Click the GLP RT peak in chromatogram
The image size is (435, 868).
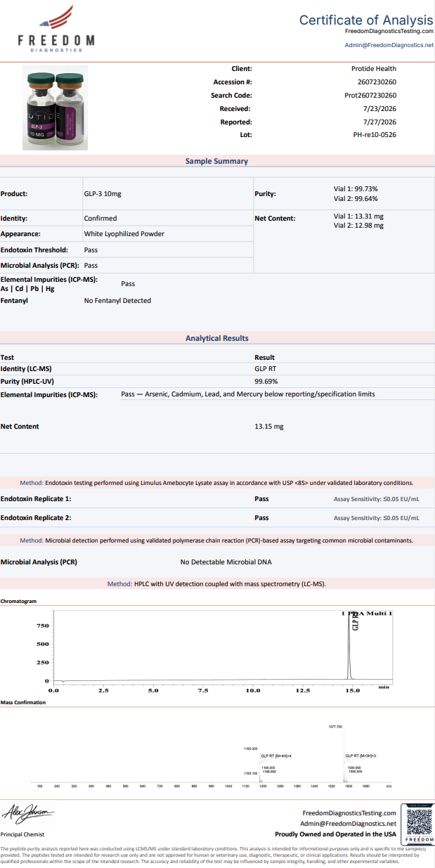350,647
